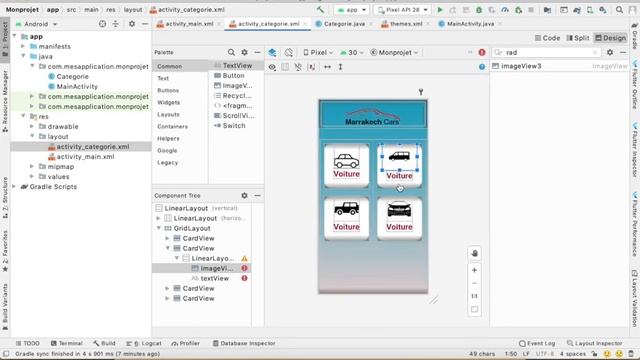Open the app run configuration dropdown
640x360 pixels.
point(351,9)
